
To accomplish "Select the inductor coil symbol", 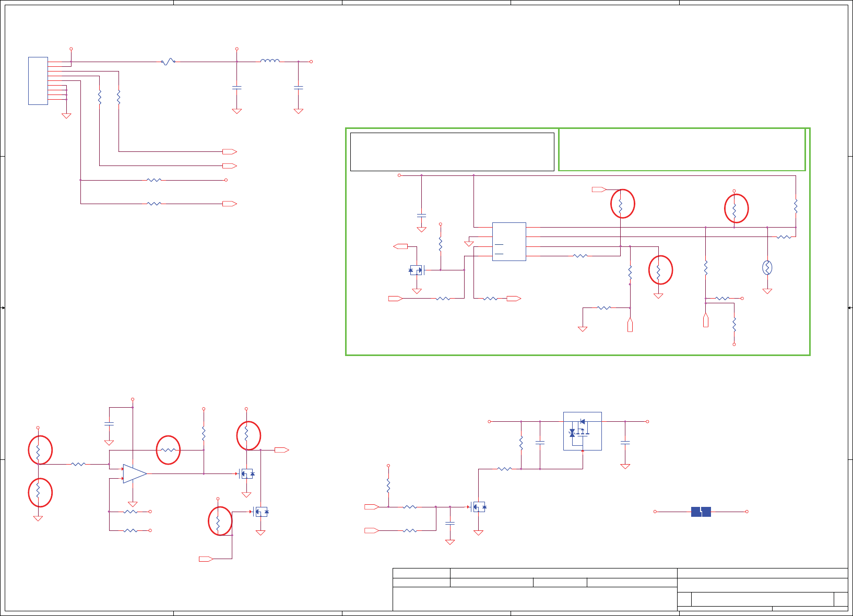I will click(x=270, y=61).
